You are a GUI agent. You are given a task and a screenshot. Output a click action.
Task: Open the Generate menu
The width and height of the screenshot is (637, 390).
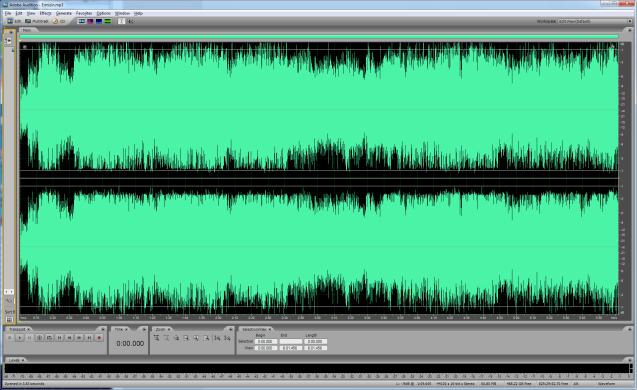(x=64, y=13)
